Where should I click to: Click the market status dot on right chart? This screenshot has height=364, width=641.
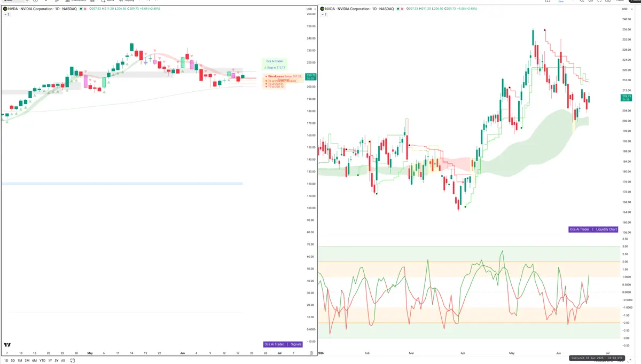coord(398,9)
